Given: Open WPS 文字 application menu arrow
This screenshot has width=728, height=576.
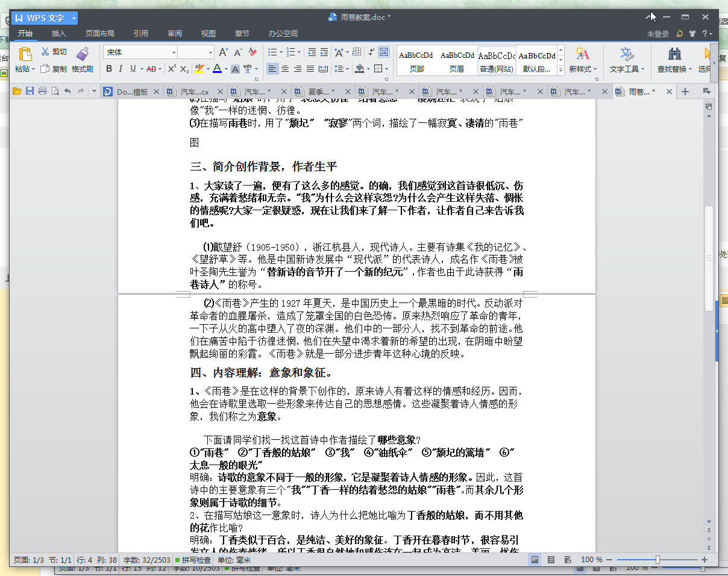Looking at the screenshot, I should point(74,18).
